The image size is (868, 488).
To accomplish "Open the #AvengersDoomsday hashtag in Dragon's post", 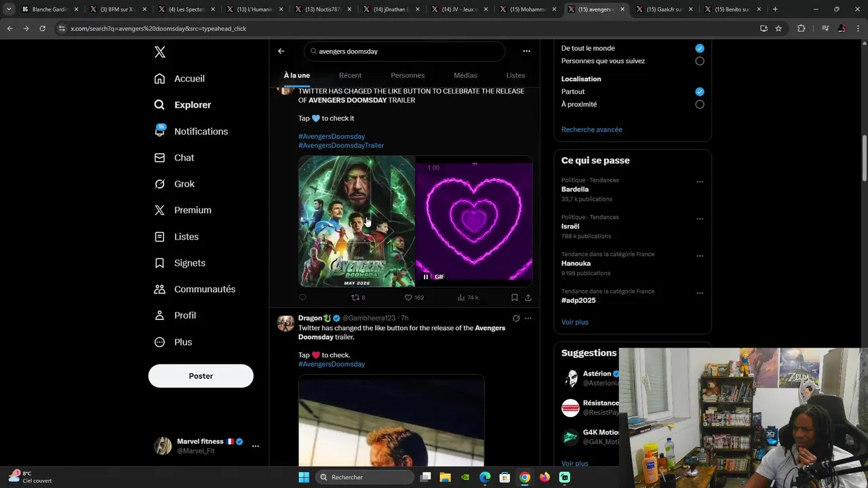I will point(332,365).
